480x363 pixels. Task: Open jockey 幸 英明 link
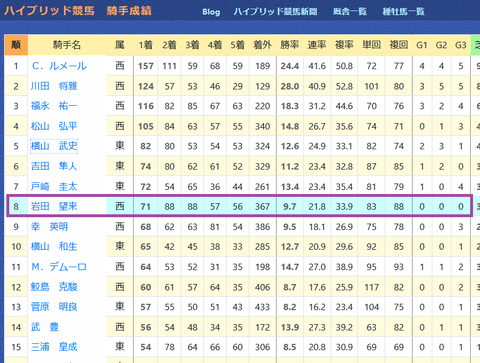[49, 227]
